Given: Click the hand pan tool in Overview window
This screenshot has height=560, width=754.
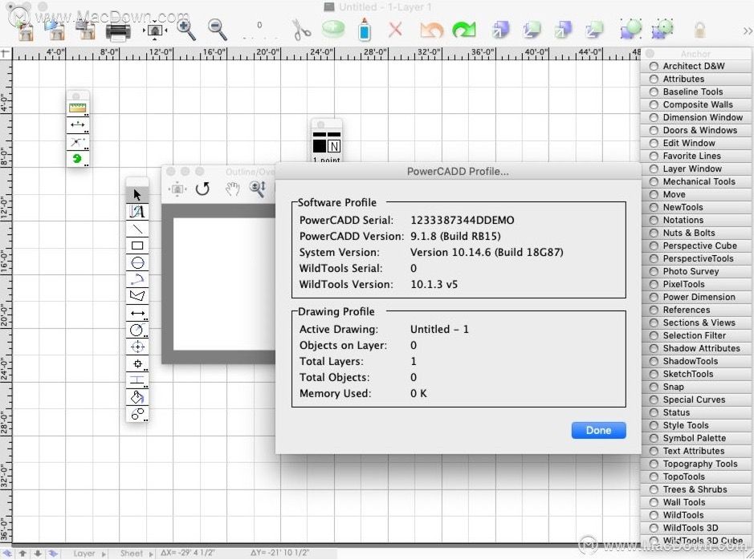Looking at the screenshot, I should pos(232,189).
